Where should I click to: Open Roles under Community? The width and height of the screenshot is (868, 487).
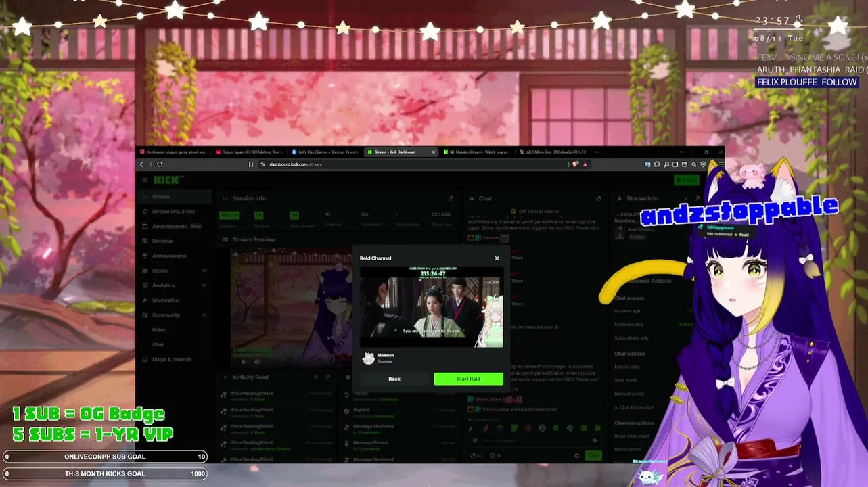pyautogui.click(x=159, y=330)
